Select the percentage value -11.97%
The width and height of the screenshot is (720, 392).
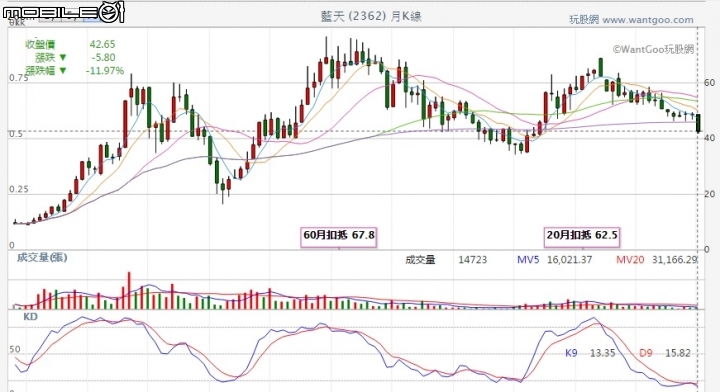pos(105,71)
